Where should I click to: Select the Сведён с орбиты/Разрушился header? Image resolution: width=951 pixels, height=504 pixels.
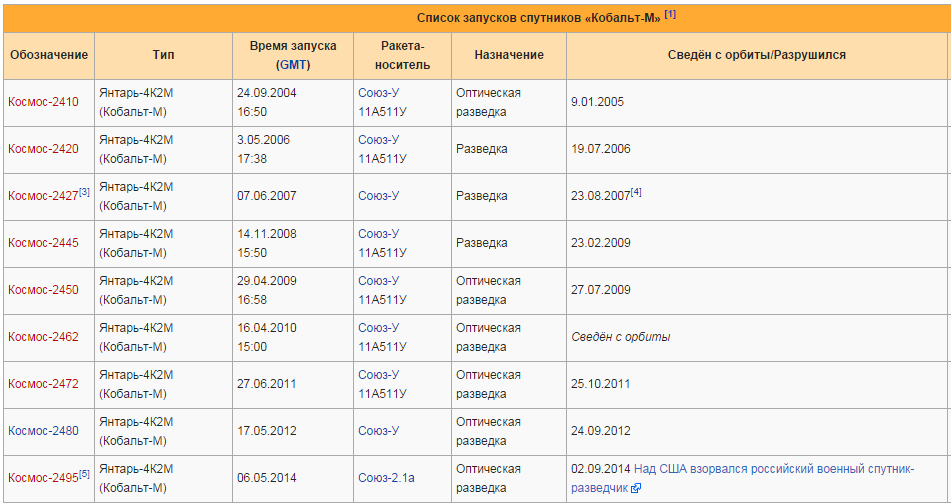tap(757, 55)
